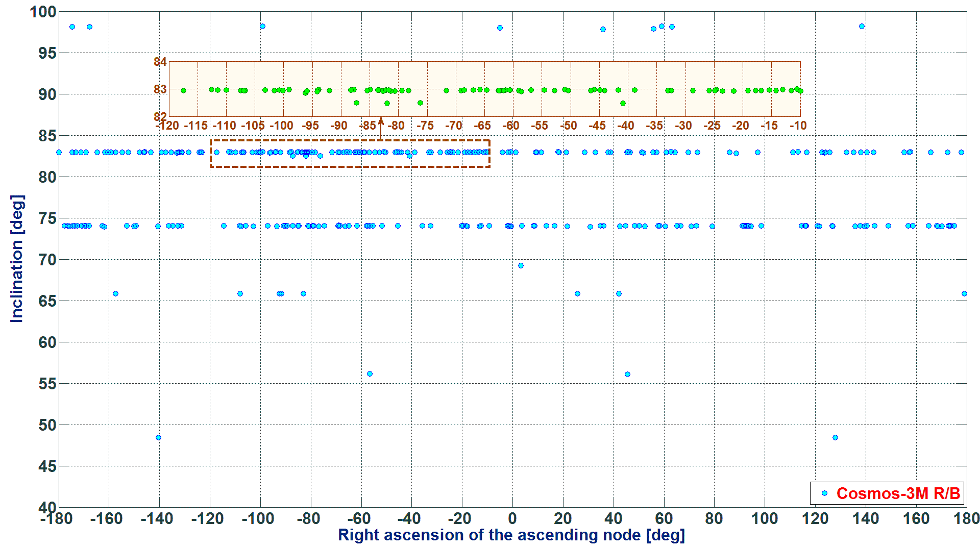Click the 48.5° inclination point at RAAN -140
Image resolution: width=980 pixels, height=547 pixels.
click(158, 437)
